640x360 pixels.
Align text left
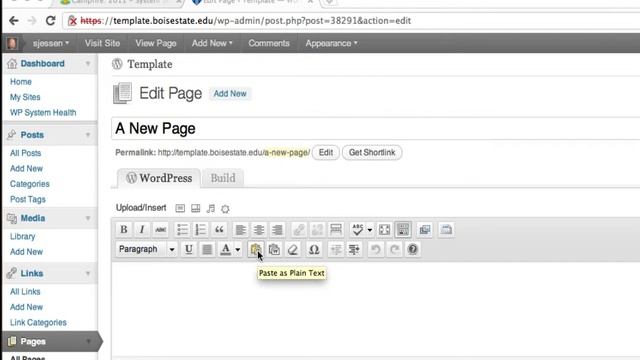coord(240,229)
